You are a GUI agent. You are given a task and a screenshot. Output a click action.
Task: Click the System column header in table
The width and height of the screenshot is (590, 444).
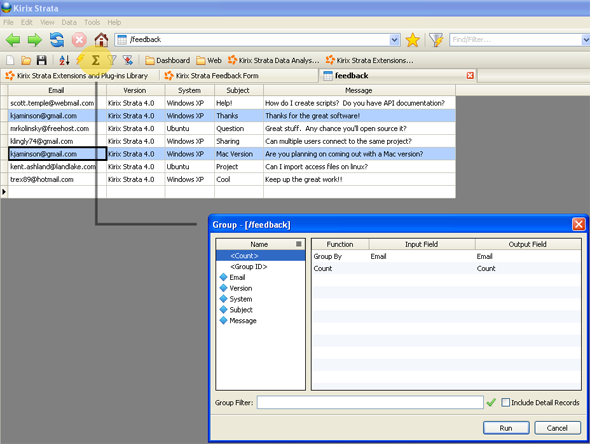tap(189, 90)
